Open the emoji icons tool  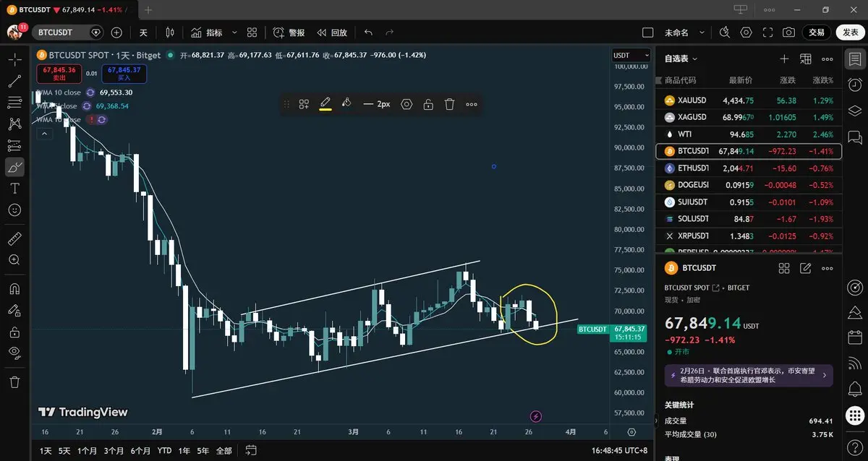(x=14, y=210)
